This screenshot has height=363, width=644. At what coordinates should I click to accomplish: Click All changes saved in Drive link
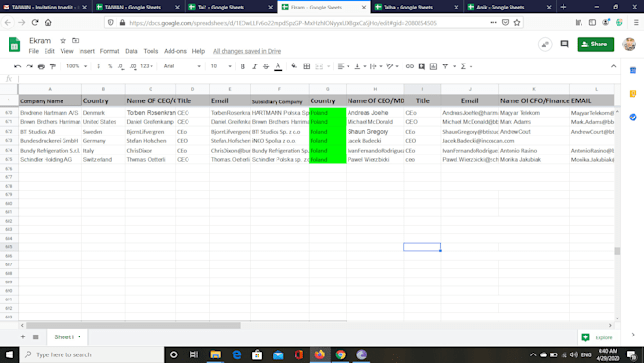247,51
